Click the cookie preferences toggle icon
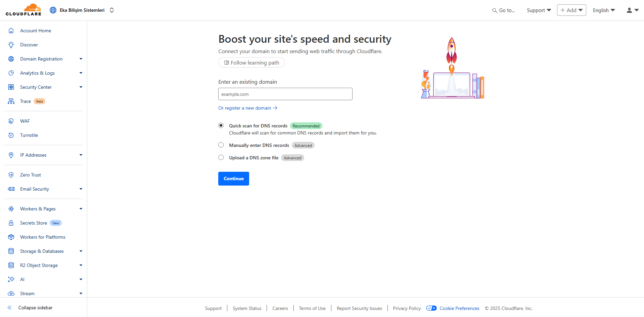This screenshot has height=317, width=644. pos(431,308)
